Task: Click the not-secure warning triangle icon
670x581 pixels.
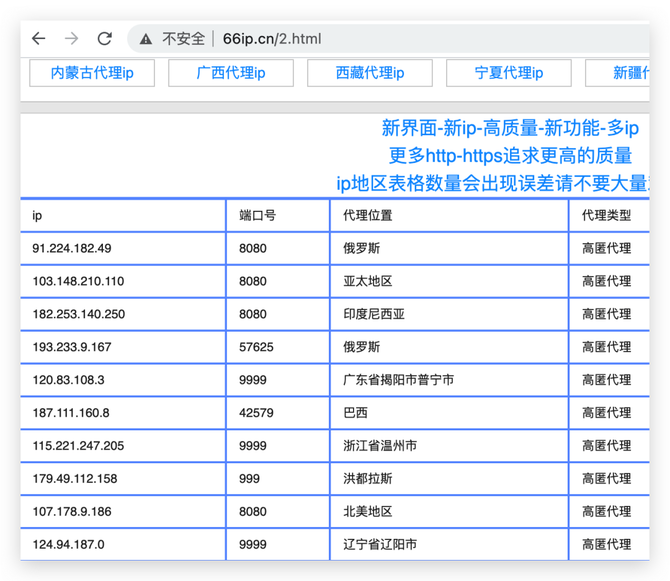Action: tap(146, 39)
